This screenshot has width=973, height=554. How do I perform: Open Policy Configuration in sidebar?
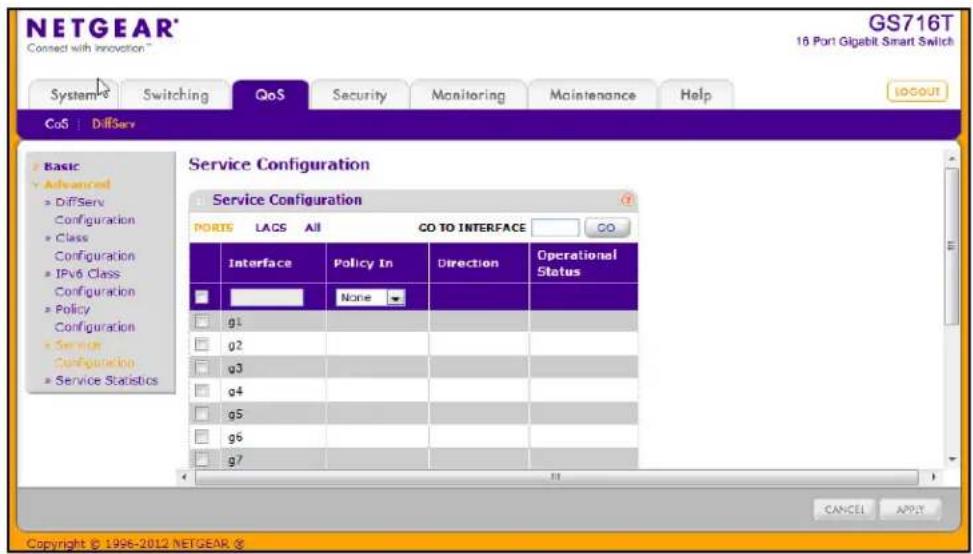click(94, 318)
